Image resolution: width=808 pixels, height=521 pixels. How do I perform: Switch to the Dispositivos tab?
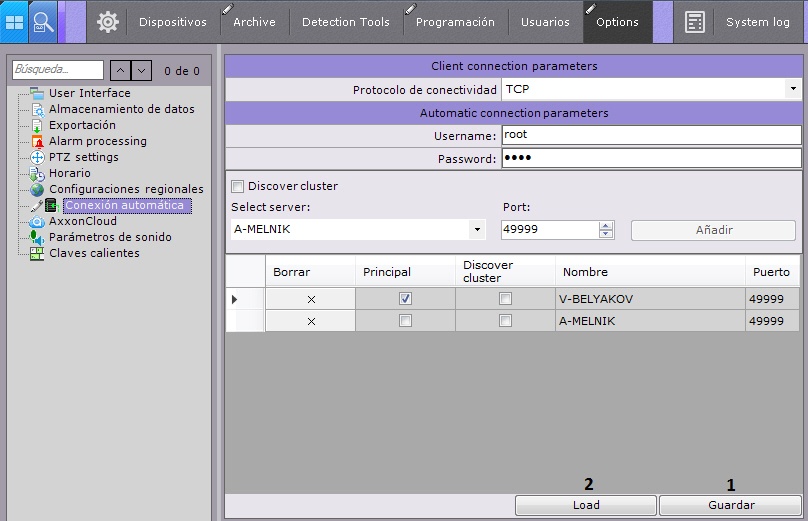pyautogui.click(x=172, y=22)
